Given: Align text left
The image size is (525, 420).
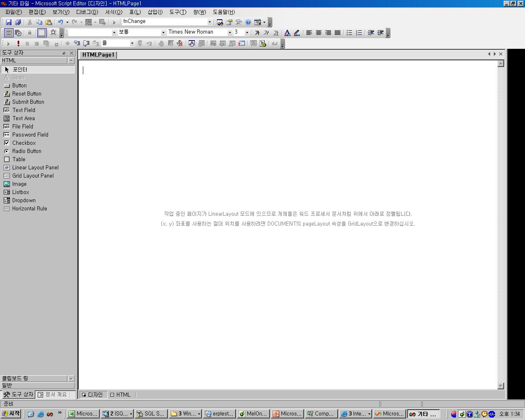Looking at the screenshot, I should 309,33.
